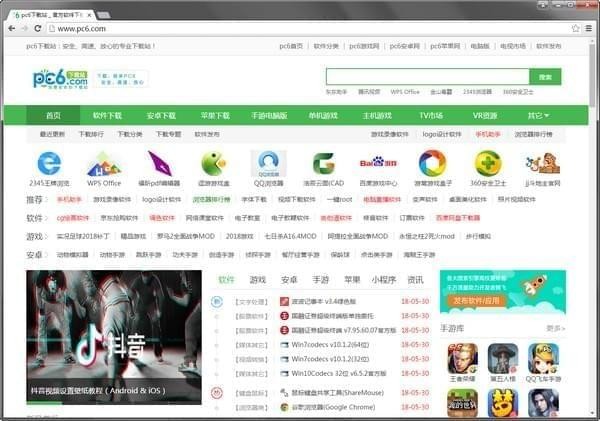Image resolution: width=600 pixels, height=421 pixels.
Task: Open TV市场 in green navigation bar
Action: coord(431,116)
